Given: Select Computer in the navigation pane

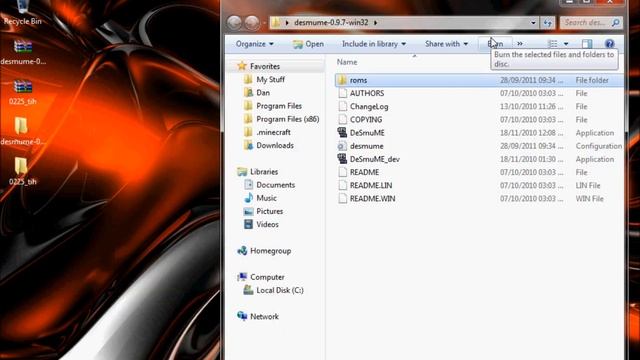Looking at the screenshot, I should coord(267,277).
